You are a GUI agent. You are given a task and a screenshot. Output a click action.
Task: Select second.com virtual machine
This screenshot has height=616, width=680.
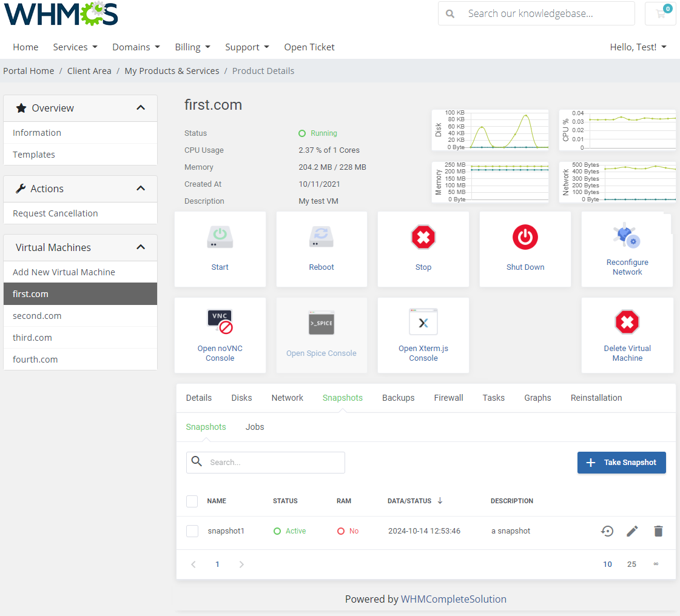click(x=80, y=316)
